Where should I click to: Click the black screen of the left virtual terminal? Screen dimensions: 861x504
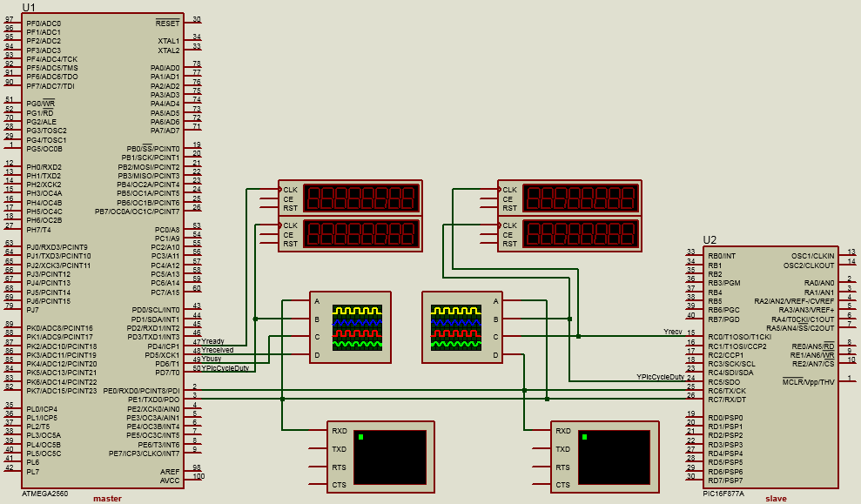[390, 457]
